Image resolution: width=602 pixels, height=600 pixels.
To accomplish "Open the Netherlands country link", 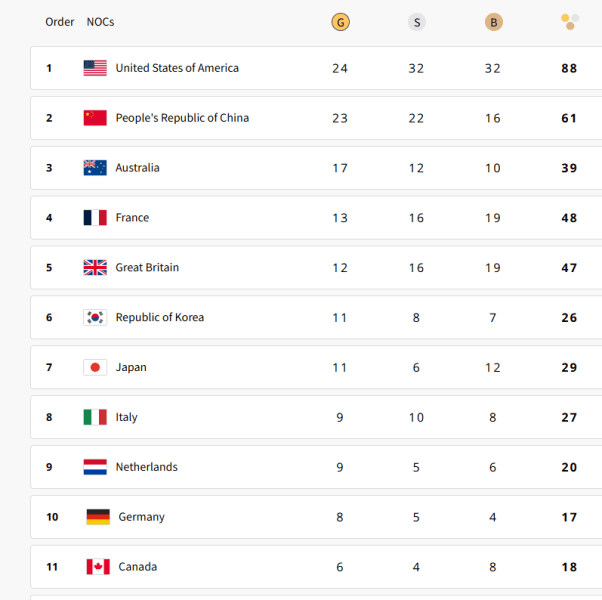I will [x=146, y=467].
